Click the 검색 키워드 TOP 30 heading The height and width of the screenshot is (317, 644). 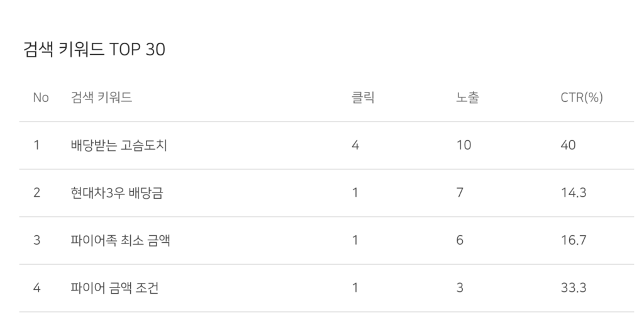click(94, 49)
